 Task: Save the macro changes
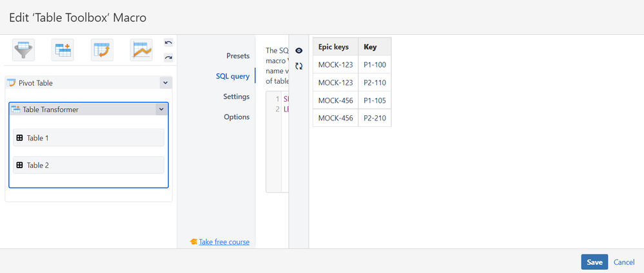pos(594,262)
